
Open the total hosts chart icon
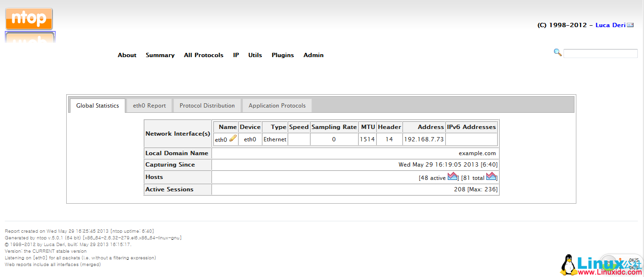(491, 177)
